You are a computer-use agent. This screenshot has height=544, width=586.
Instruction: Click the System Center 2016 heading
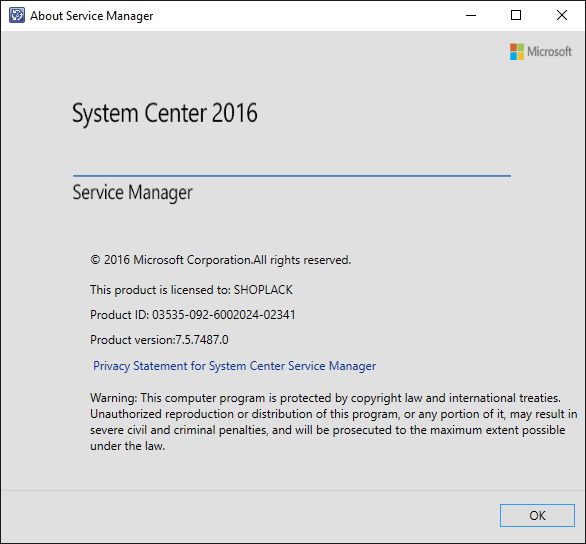click(x=165, y=113)
